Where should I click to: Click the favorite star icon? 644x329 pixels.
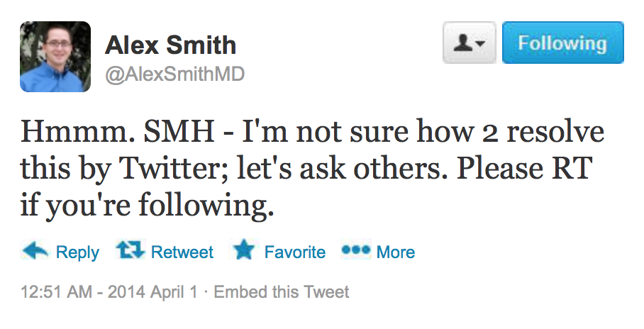pyautogui.click(x=244, y=250)
